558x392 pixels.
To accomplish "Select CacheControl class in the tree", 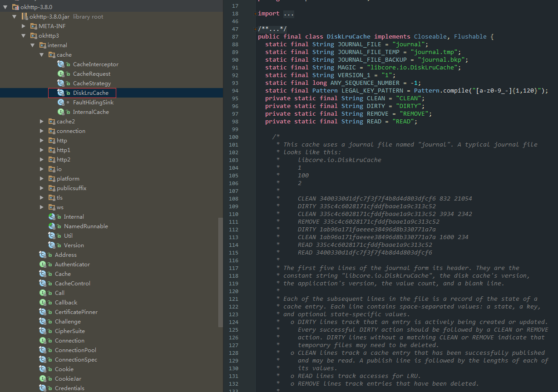I will click(x=73, y=284).
